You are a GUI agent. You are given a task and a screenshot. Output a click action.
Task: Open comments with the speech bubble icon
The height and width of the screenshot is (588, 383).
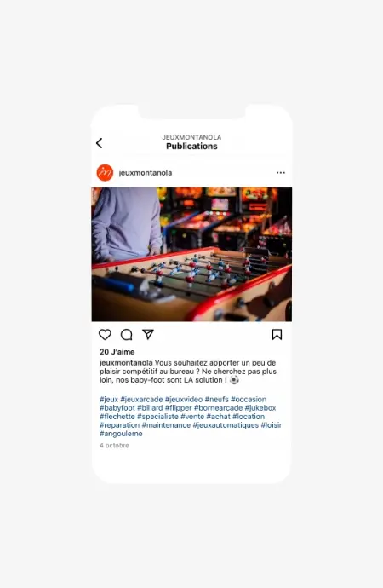pyautogui.click(x=127, y=335)
